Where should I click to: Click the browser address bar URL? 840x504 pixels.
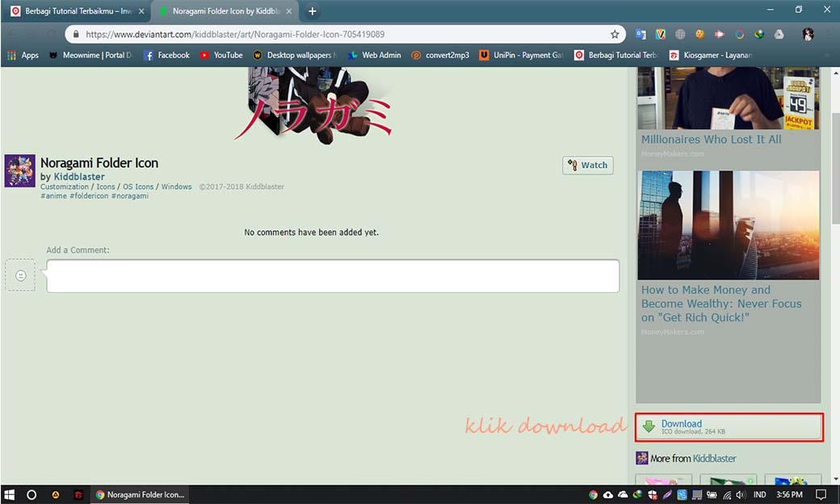coord(235,34)
